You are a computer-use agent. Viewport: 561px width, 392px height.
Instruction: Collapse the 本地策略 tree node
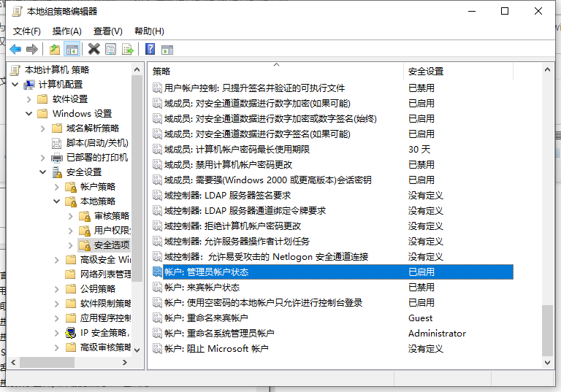point(56,201)
